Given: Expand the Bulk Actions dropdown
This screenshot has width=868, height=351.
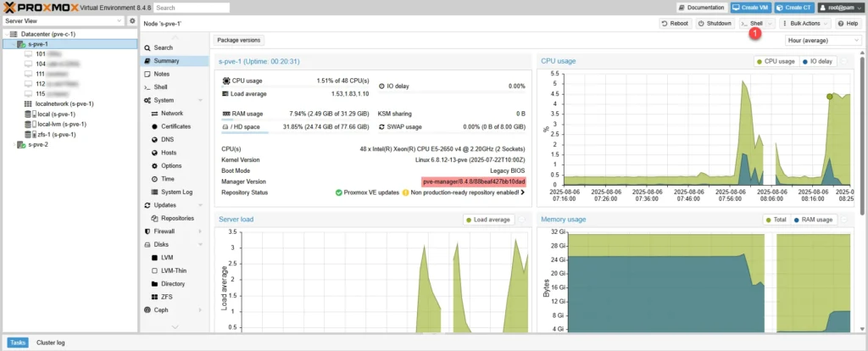Looking at the screenshot, I should coord(804,23).
